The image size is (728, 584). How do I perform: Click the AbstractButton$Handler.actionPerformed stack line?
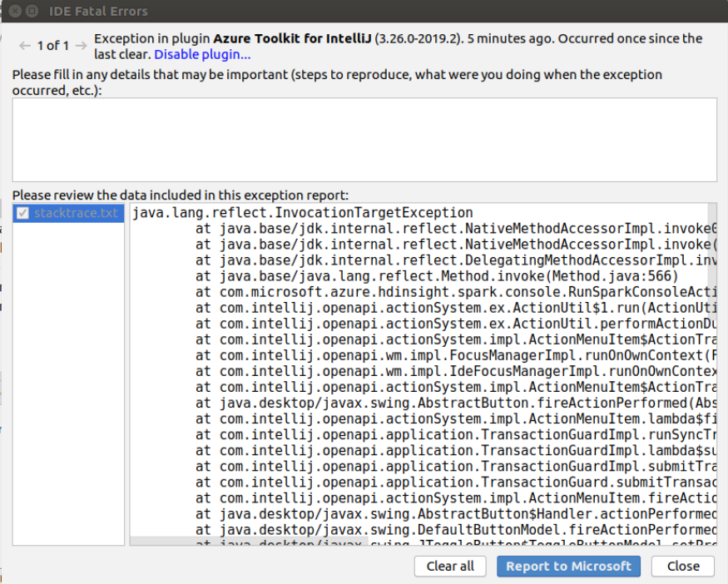click(456, 514)
